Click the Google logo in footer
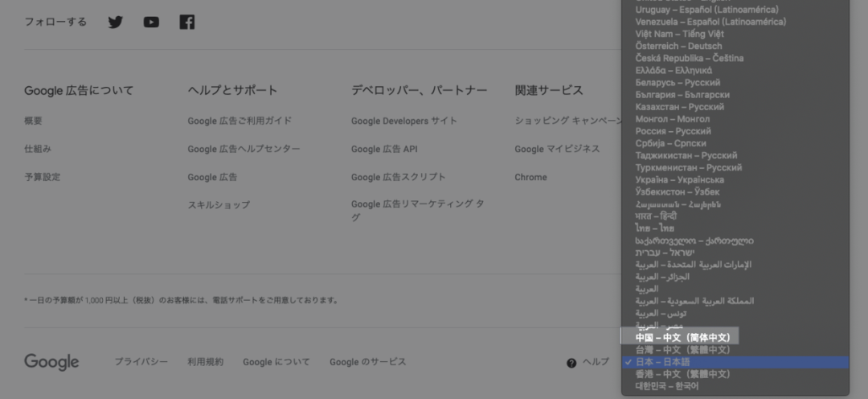 coord(51,362)
